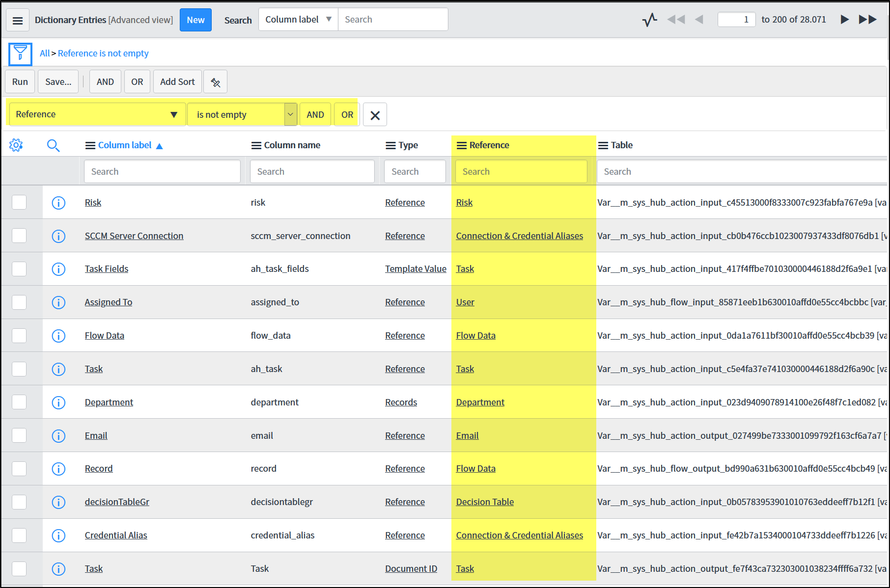This screenshot has height=588, width=890.
Task: Open info preview for Department row
Action: [58, 402]
